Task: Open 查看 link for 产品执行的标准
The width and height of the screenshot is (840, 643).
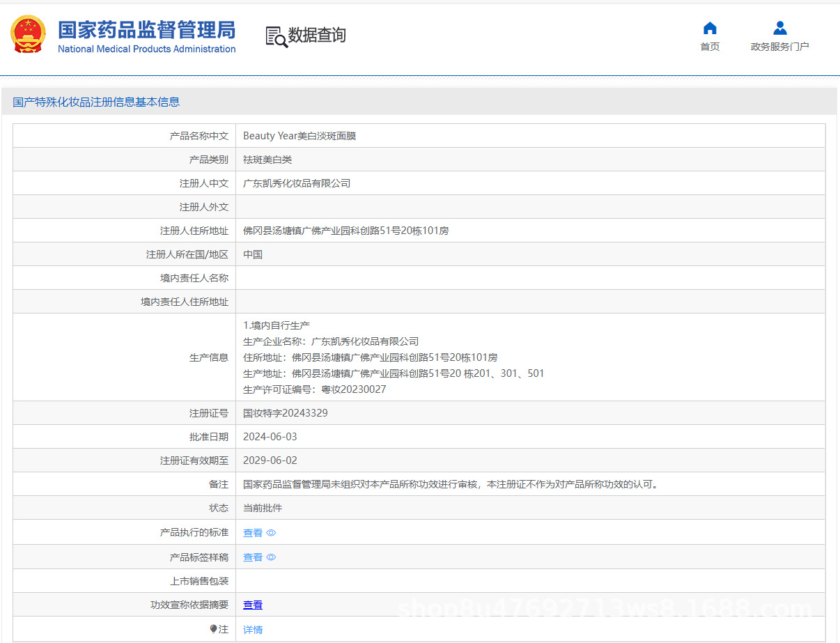Action: (x=253, y=533)
